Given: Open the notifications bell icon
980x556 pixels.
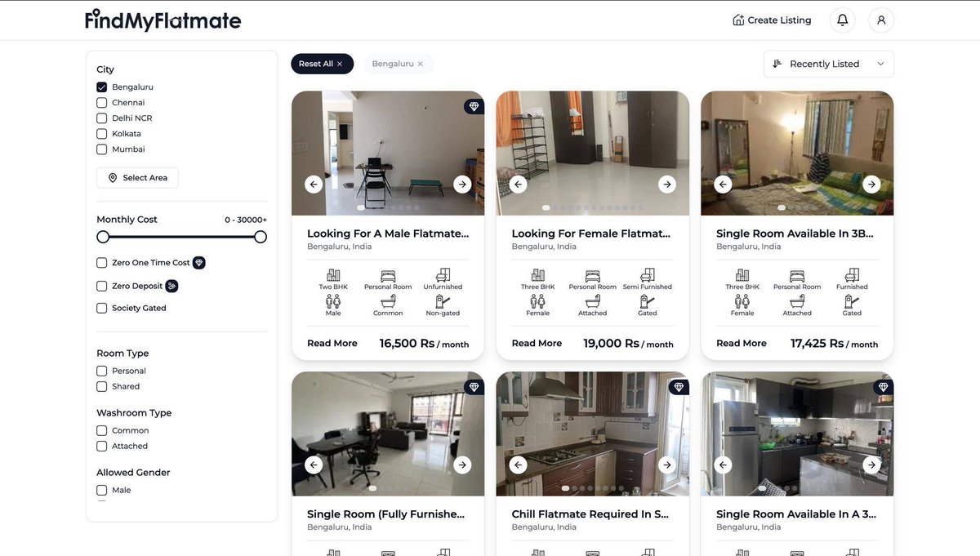Looking at the screenshot, I should (842, 20).
